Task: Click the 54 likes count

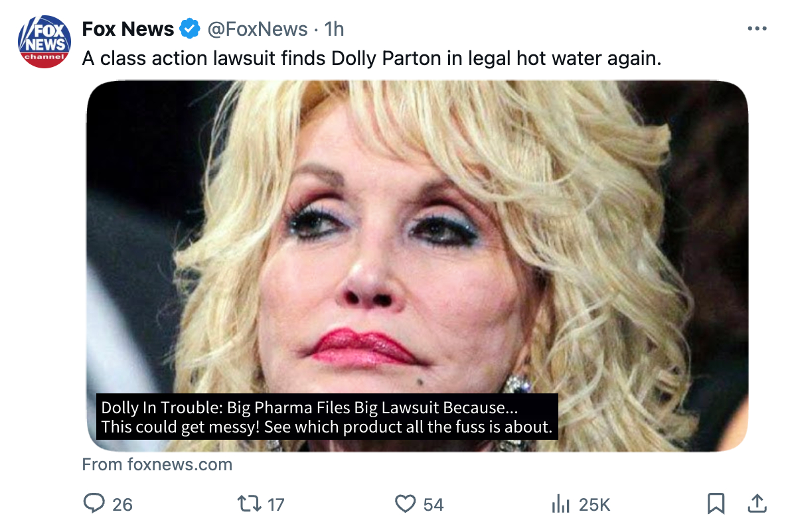Action: [x=433, y=505]
